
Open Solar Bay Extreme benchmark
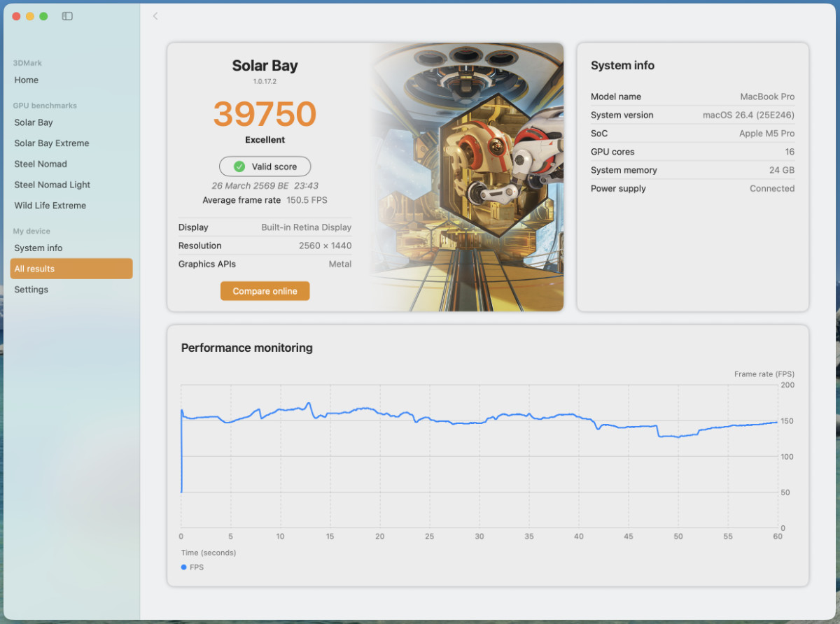point(52,143)
